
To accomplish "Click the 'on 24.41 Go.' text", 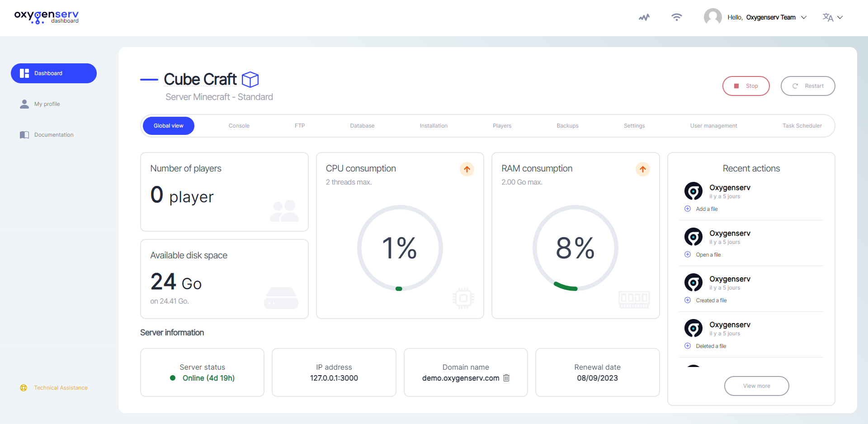I will [x=170, y=301].
